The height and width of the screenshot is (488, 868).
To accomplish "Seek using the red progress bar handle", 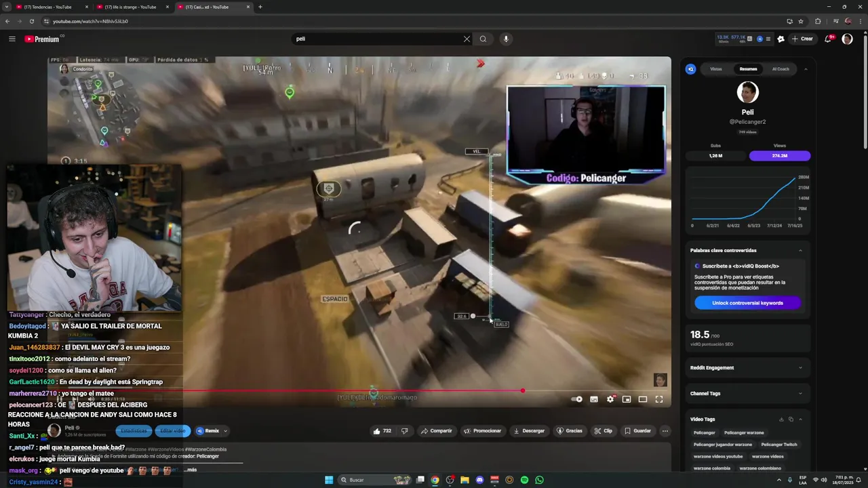I will tap(523, 390).
